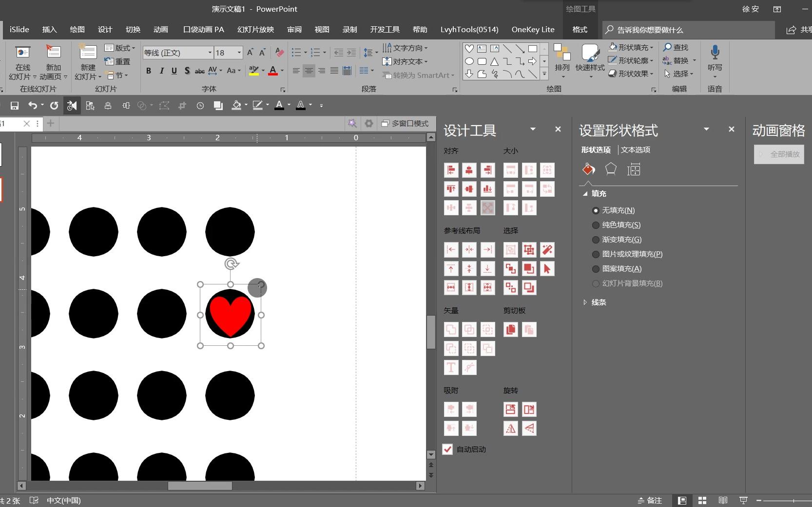Viewport: 812px width, 507px height.
Task: Click the Tell me search field
Action: [688, 30]
